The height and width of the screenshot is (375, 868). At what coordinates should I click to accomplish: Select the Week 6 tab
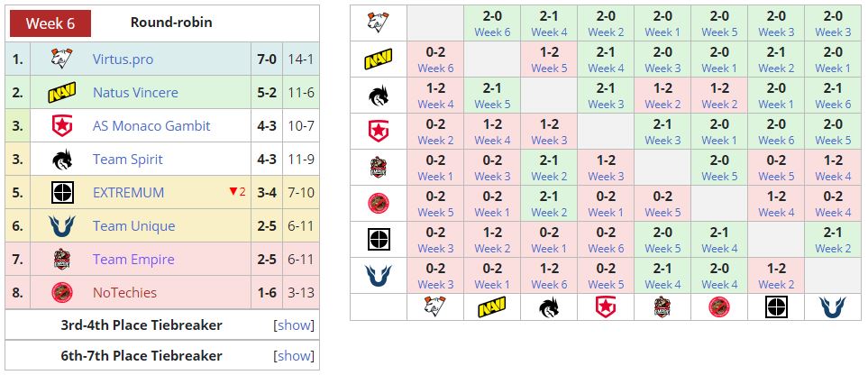tap(50, 23)
